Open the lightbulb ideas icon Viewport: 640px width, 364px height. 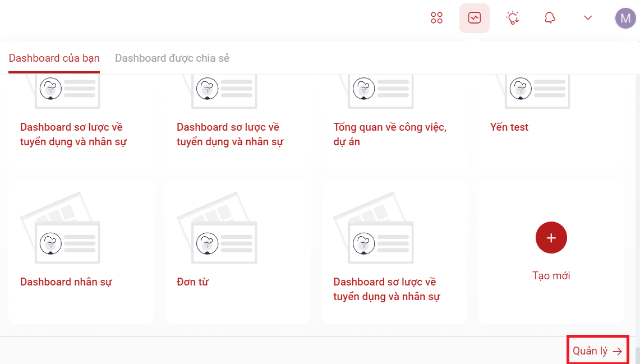pos(512,18)
